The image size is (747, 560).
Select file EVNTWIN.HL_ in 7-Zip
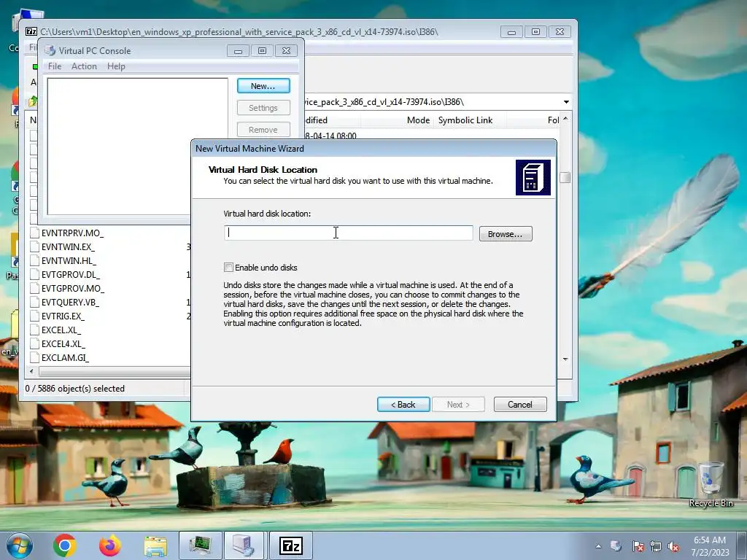click(69, 260)
